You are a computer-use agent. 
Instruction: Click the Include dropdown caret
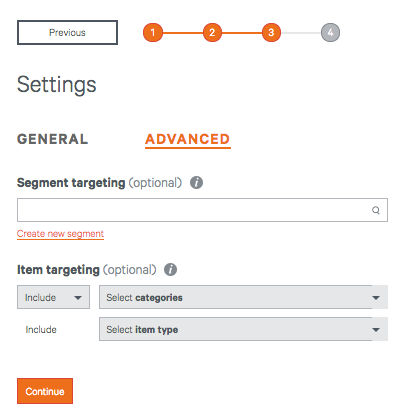(x=78, y=298)
